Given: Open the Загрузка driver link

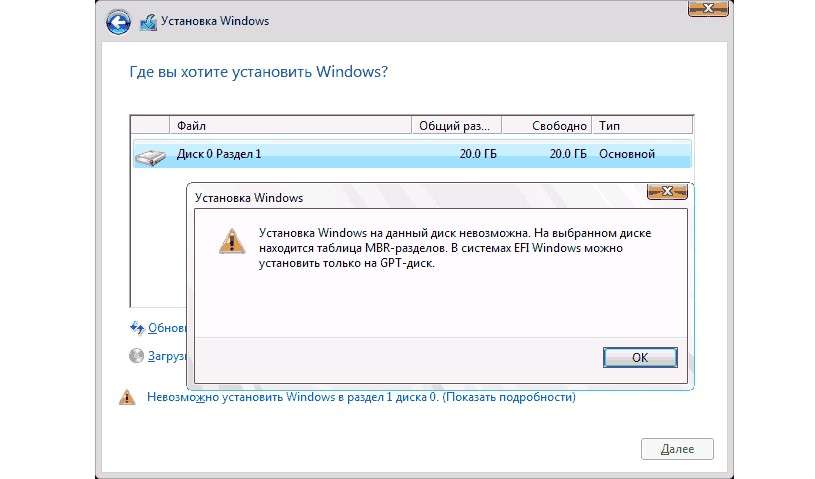Looking at the screenshot, I should tap(167, 356).
